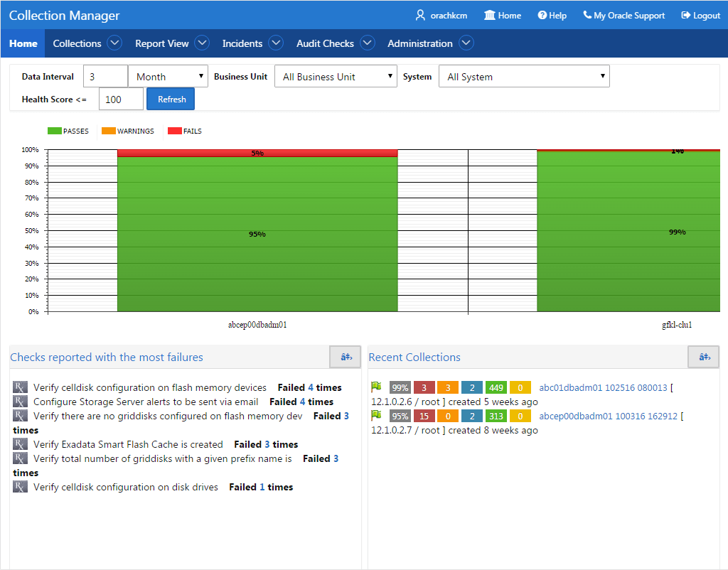Click the Health Score input field
The image size is (728, 570).
point(121,100)
